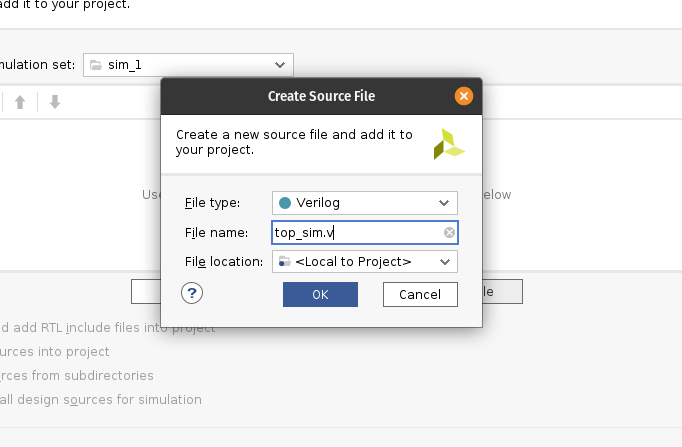Click into the top_sim.v file name field

pyautogui.click(x=355, y=233)
